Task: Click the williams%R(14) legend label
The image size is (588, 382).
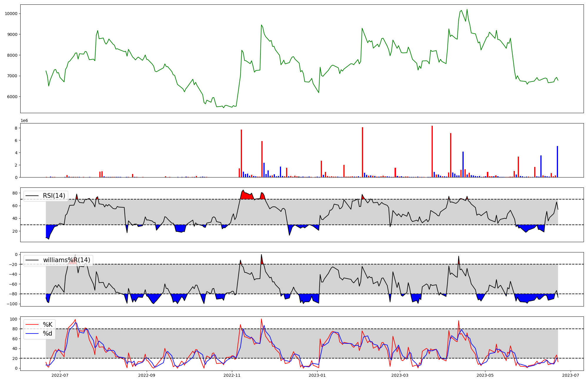Action: coord(66,260)
